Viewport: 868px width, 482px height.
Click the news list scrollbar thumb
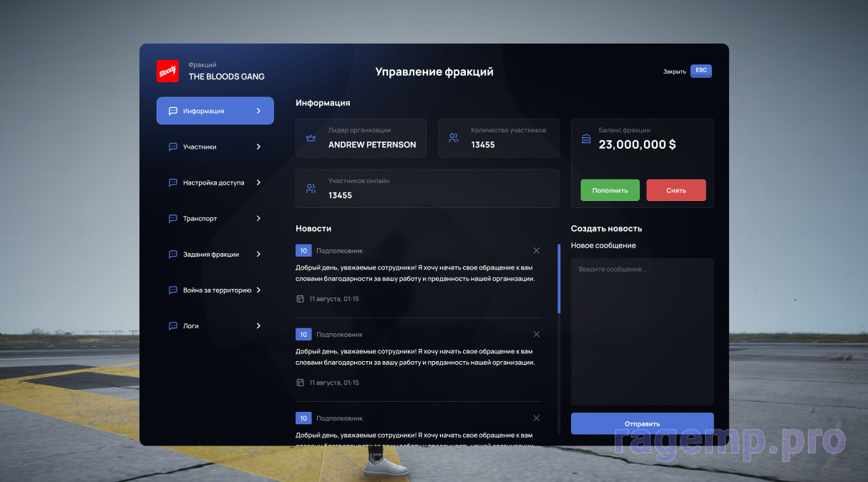(559, 279)
